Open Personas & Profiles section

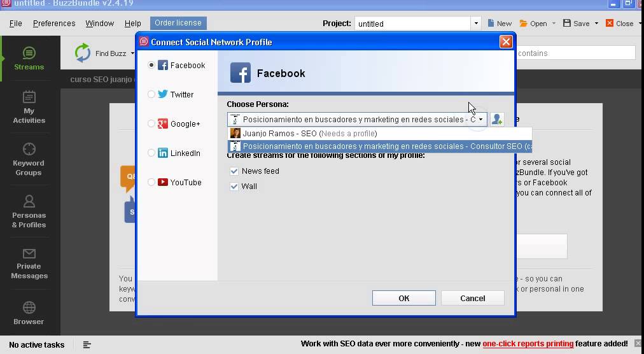(29, 211)
